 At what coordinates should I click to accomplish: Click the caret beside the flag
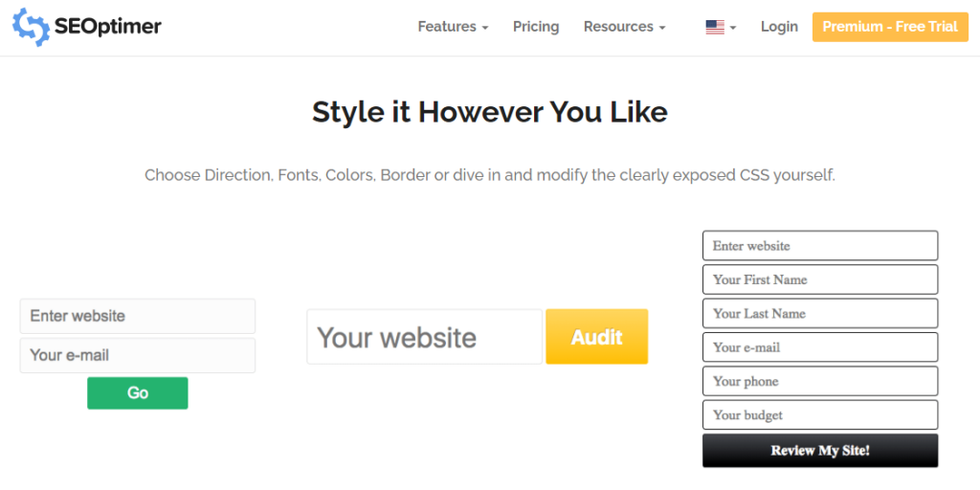733,28
